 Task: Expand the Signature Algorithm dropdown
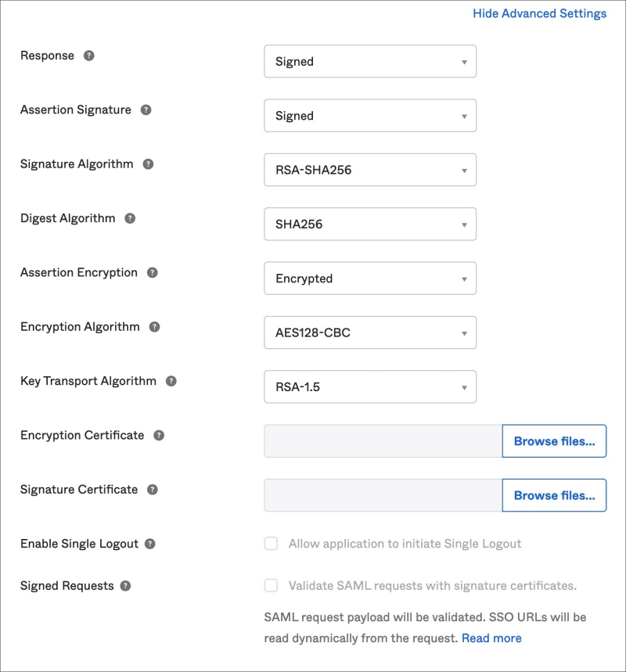[370, 170]
